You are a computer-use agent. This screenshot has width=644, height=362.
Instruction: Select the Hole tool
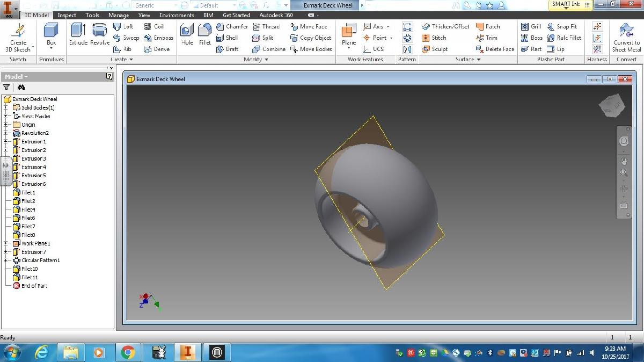(x=187, y=34)
